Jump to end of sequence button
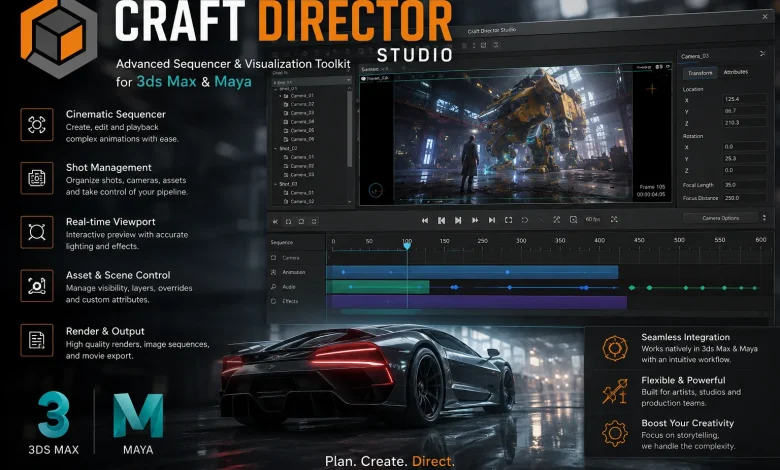 (x=491, y=220)
